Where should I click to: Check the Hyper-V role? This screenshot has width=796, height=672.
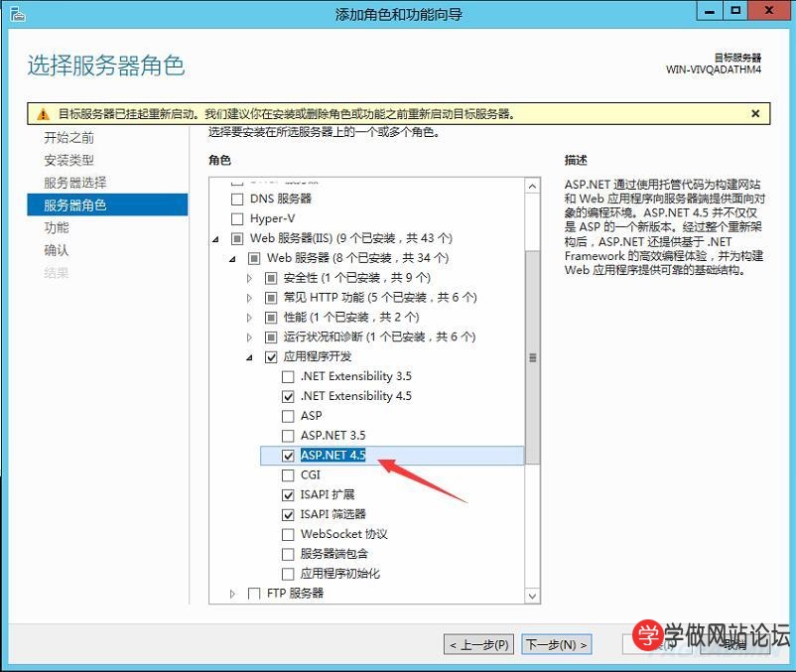tap(235, 218)
